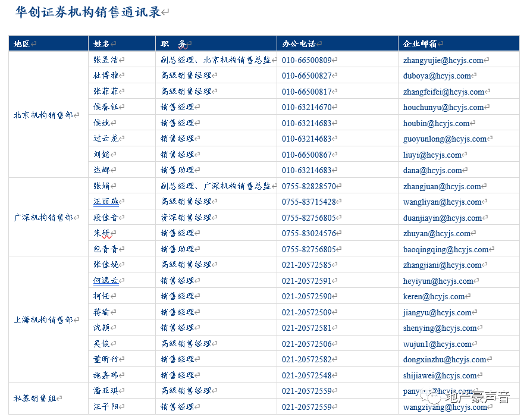Click the title 副总经理、广深机构销售总监

point(216,186)
